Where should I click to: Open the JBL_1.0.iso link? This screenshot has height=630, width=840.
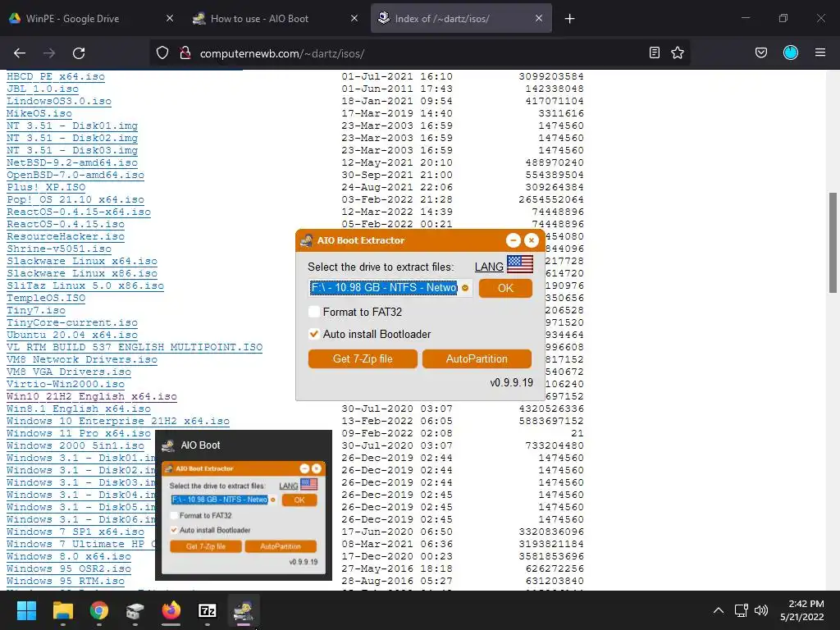coord(43,89)
